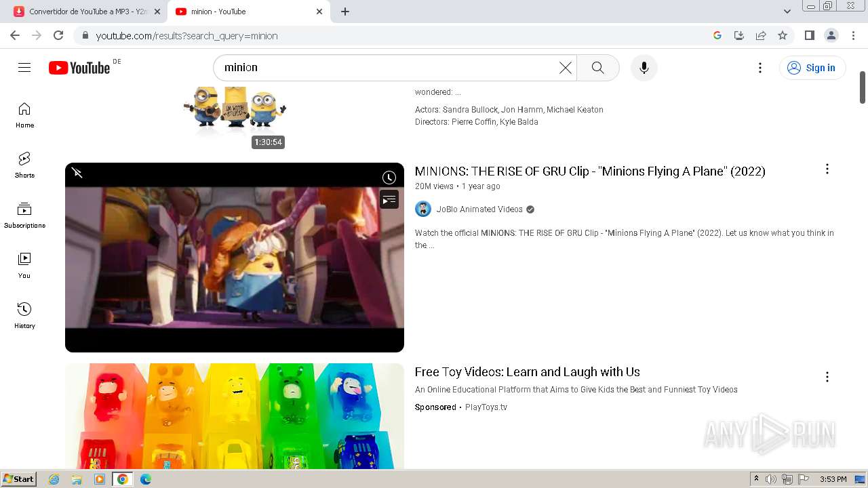This screenshot has width=868, height=488.
Task: Open the JoBlo Animated Videos channel name
Action: [479, 209]
